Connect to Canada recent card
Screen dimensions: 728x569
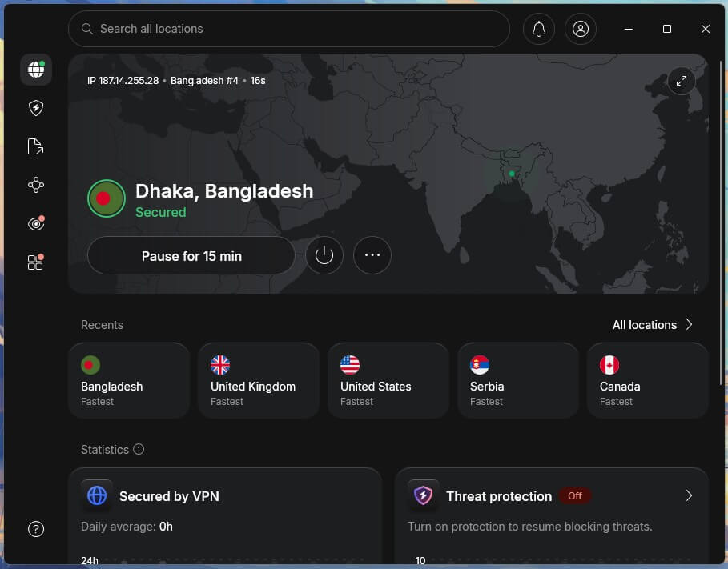point(648,381)
